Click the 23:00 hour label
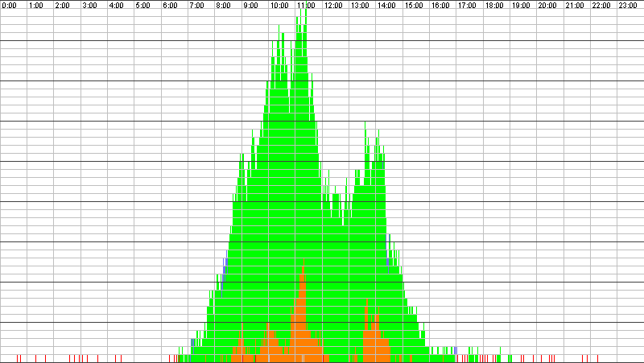Image resolution: width=644 pixels, height=363 pixels. point(628,6)
